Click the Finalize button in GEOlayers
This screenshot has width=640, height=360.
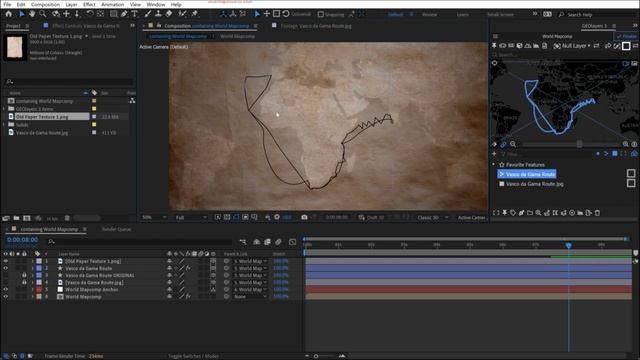[627, 36]
